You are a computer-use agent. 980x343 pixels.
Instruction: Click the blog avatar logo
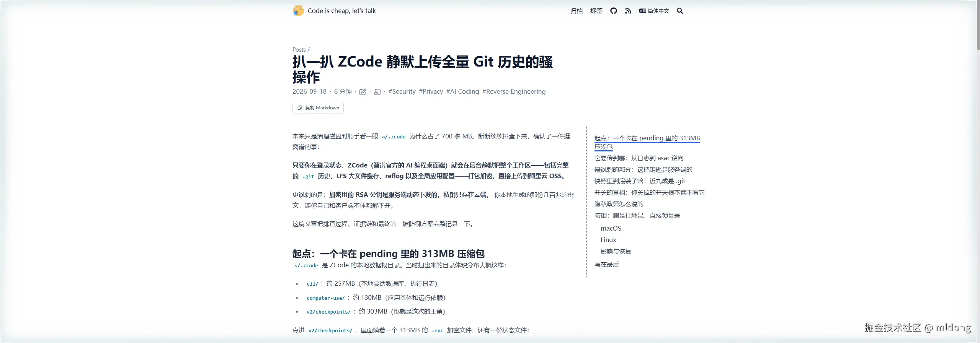[298, 11]
